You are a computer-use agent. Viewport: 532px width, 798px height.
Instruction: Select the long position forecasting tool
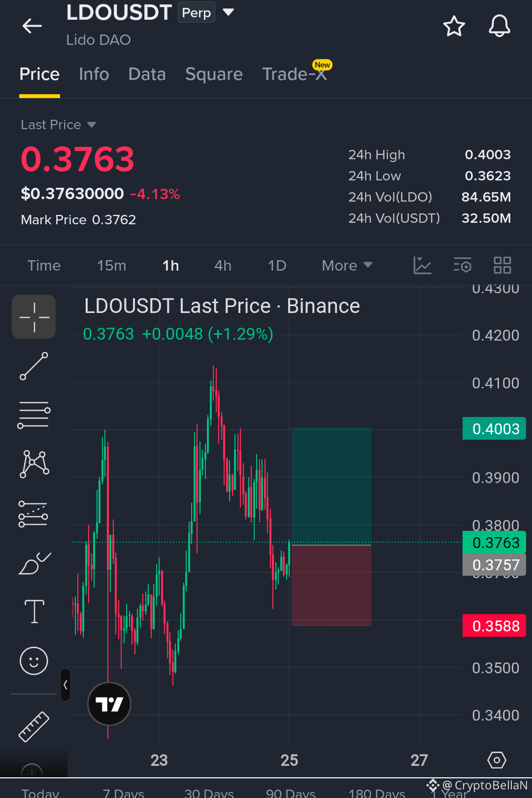pos(33,514)
